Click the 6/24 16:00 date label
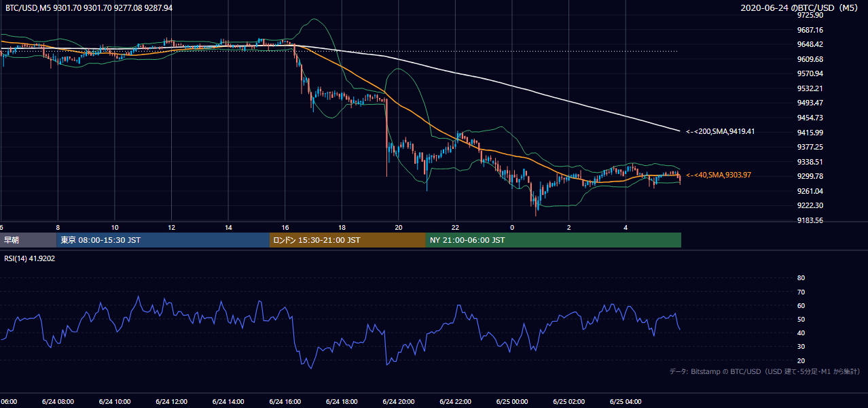Viewport: 868px width, 408px height. 285,401
